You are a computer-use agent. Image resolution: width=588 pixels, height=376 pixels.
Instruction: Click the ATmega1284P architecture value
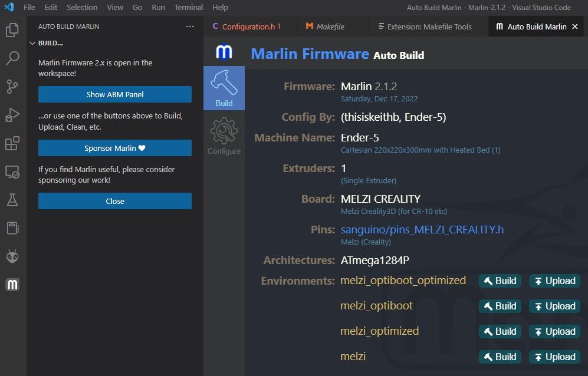coord(375,260)
